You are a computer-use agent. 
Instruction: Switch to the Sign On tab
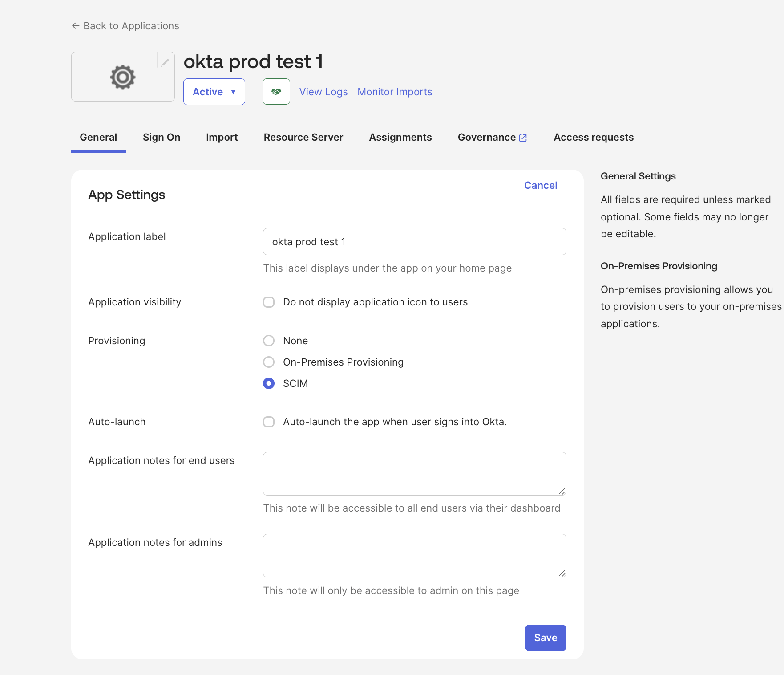[162, 137]
